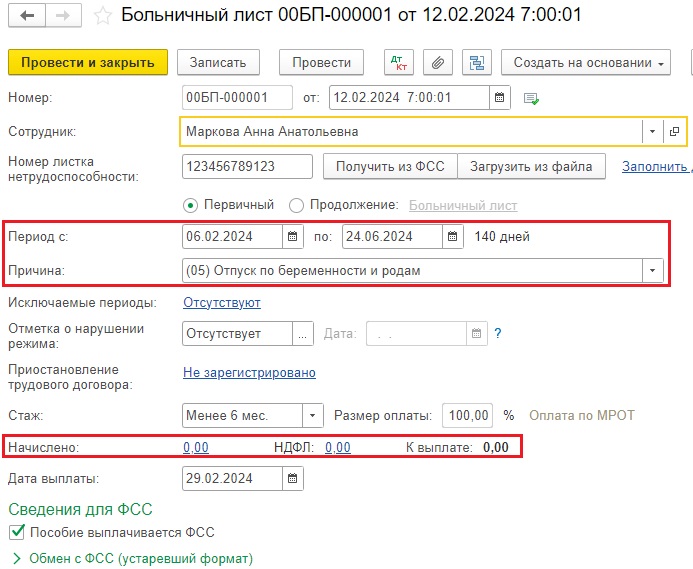The width and height of the screenshot is (693, 569).
Task: Open НДФЛ amount 0,00 link
Action: tap(338, 447)
